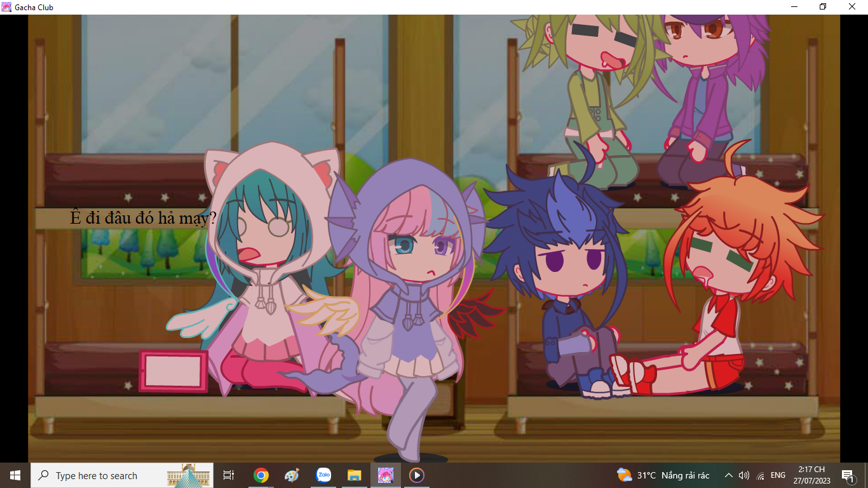Select the Gacha Club taskbar icon
868x488 pixels.
(386, 475)
